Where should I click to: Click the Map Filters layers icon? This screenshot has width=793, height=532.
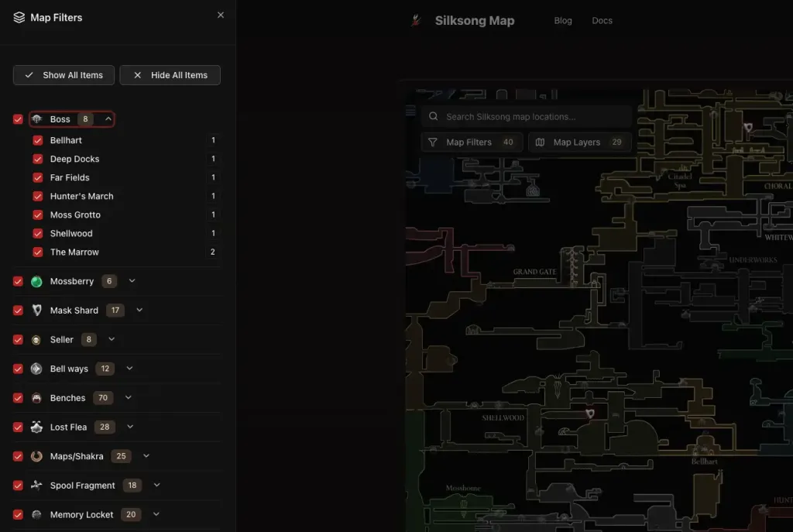(x=19, y=18)
